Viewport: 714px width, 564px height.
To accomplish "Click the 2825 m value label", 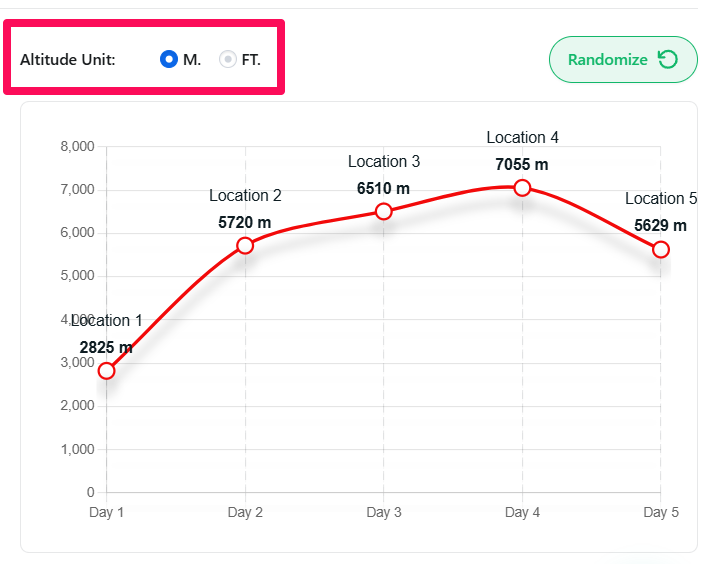I will tap(106, 347).
